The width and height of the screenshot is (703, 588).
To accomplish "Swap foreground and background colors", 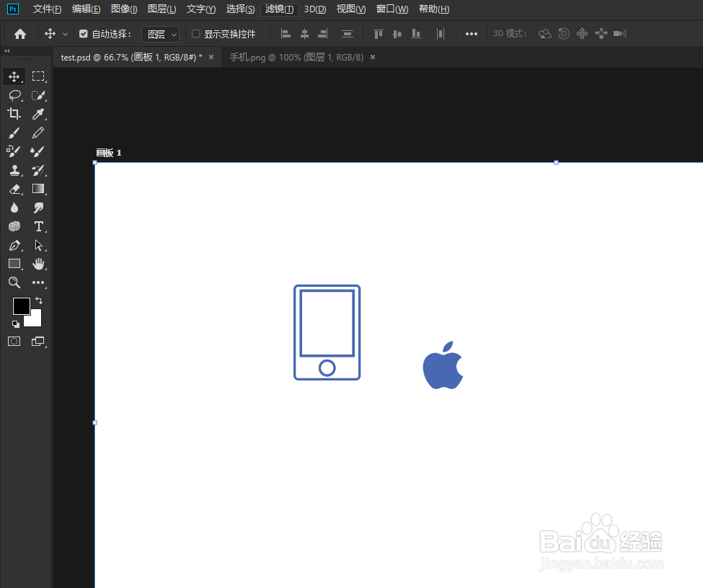I will 40,300.
